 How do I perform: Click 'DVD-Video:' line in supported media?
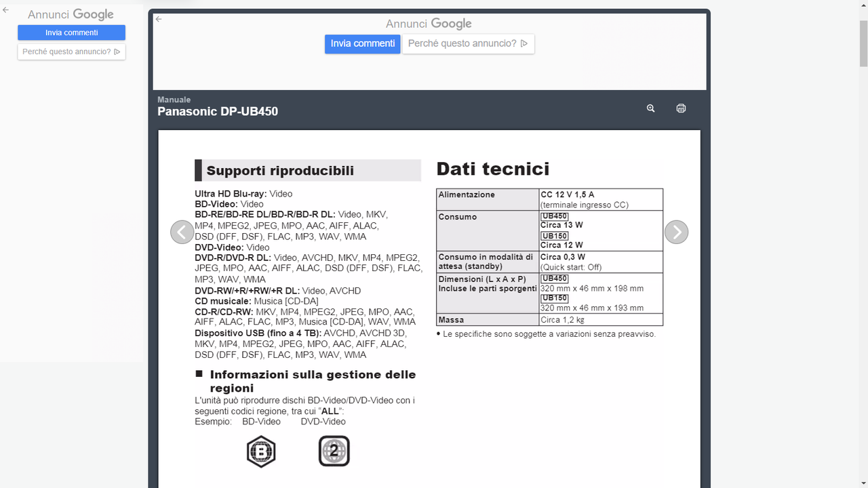tap(232, 247)
